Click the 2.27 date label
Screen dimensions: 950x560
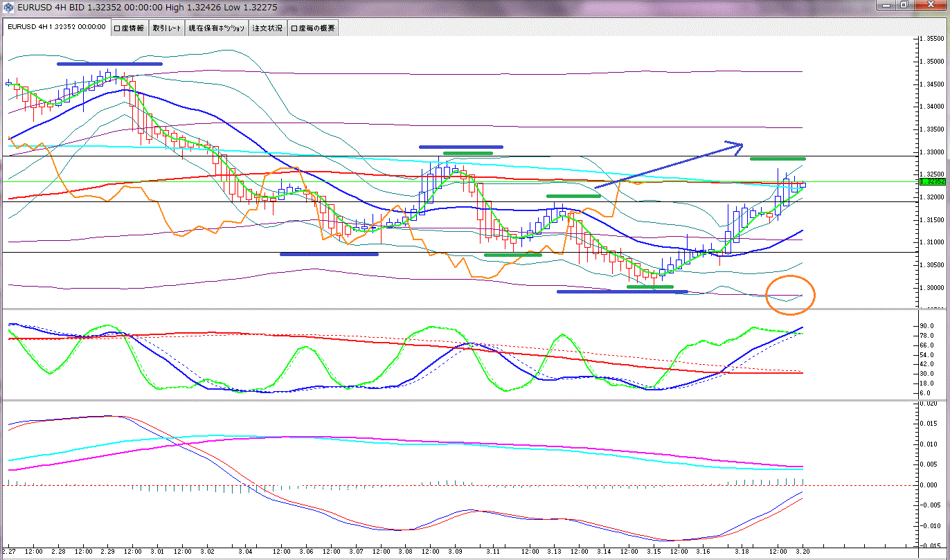click(x=8, y=552)
